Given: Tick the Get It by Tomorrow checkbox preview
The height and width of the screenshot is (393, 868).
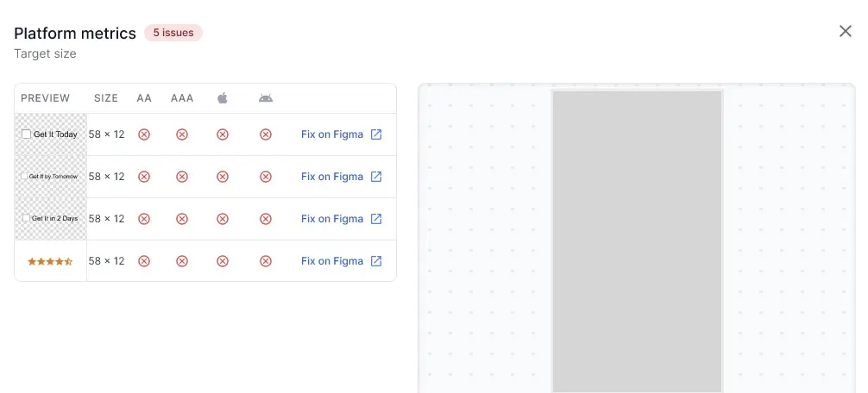Looking at the screenshot, I should click(x=24, y=177).
